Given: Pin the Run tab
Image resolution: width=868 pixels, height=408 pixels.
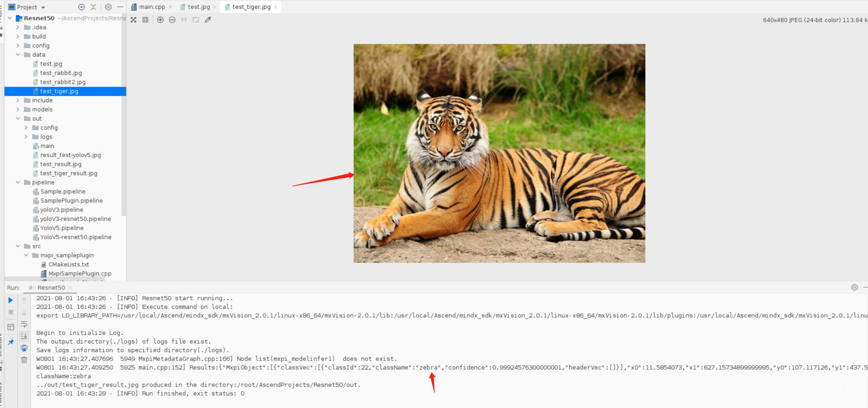Looking at the screenshot, I should 11,342.
